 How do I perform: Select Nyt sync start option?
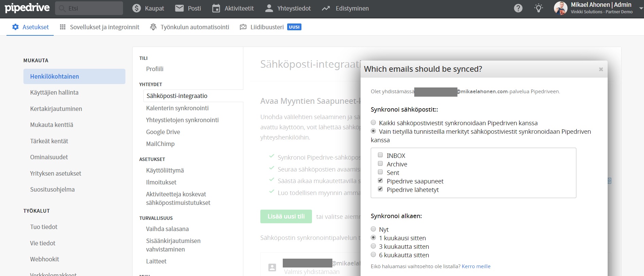(373, 229)
